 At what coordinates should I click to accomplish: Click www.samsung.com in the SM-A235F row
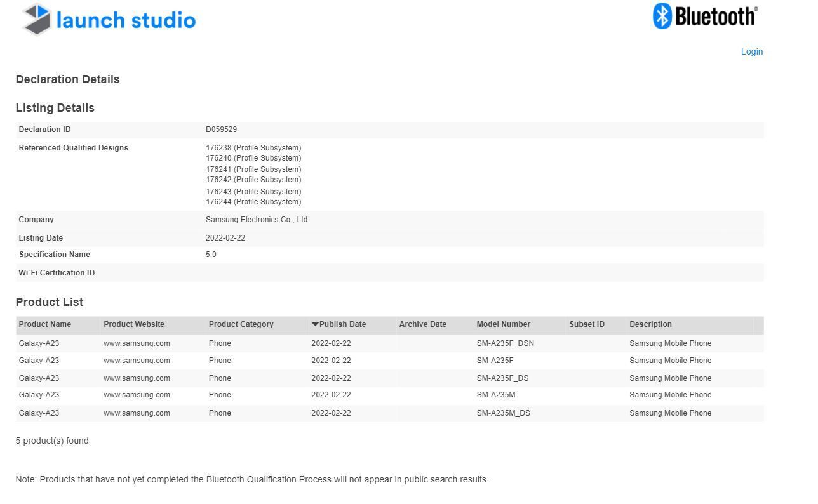[x=137, y=361]
